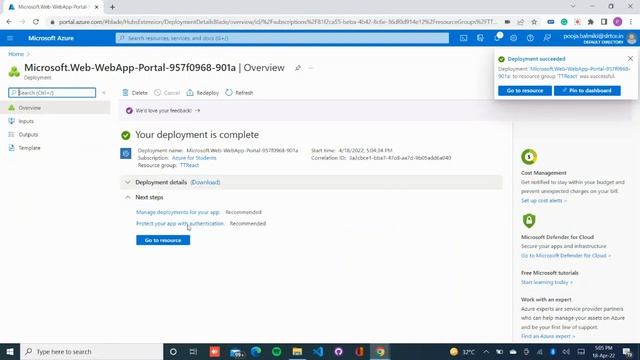
Task: Click Pin to dashboard in the notification
Action: click(x=587, y=91)
